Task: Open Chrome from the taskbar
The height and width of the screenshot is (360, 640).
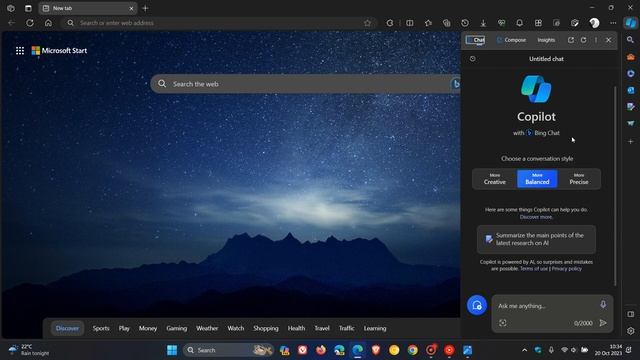Action: point(413,350)
